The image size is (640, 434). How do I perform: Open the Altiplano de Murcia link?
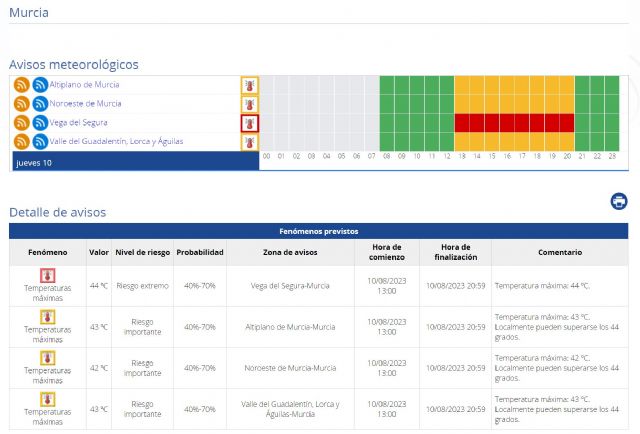tap(85, 85)
